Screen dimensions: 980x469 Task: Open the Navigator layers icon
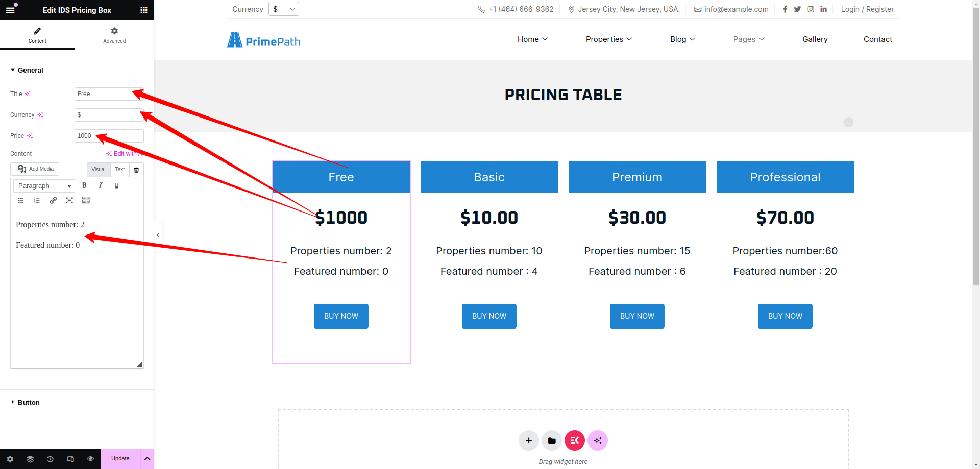30,459
